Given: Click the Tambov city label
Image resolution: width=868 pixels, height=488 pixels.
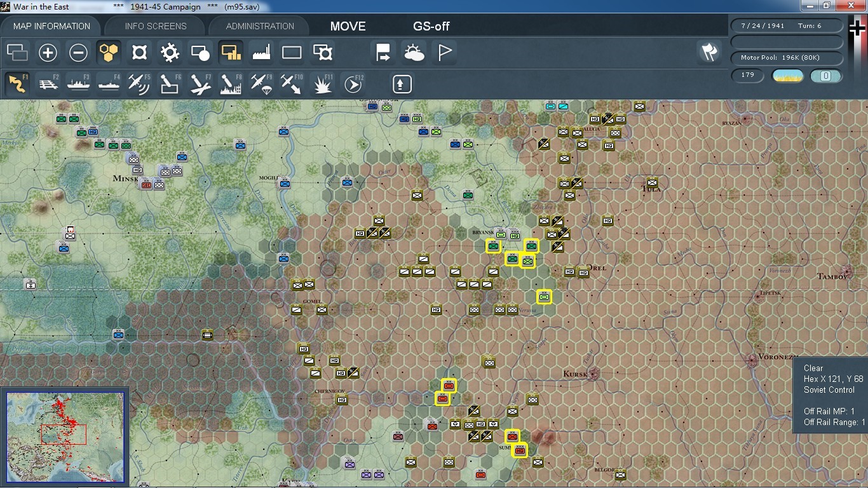Looking at the screenshot, I should point(833,276).
